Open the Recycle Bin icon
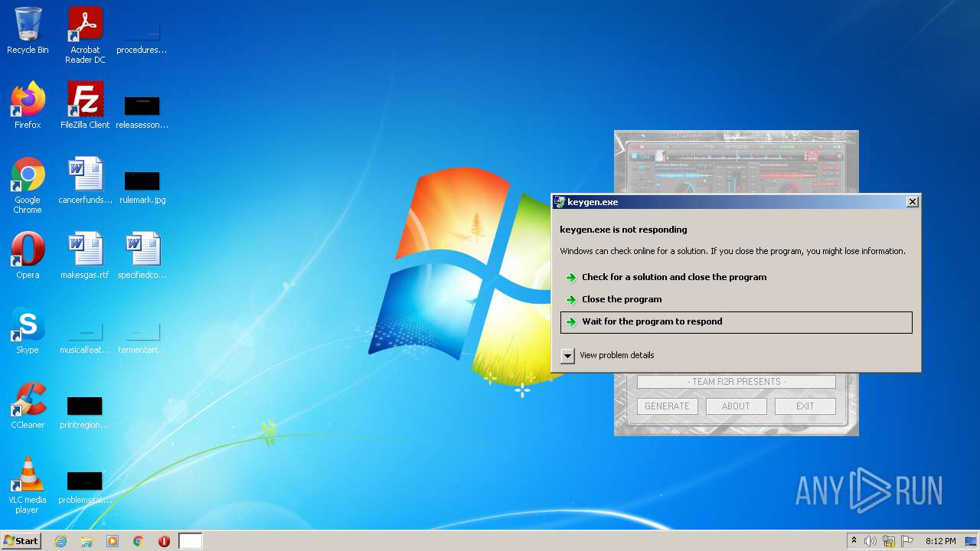980x551 pixels. (28, 31)
